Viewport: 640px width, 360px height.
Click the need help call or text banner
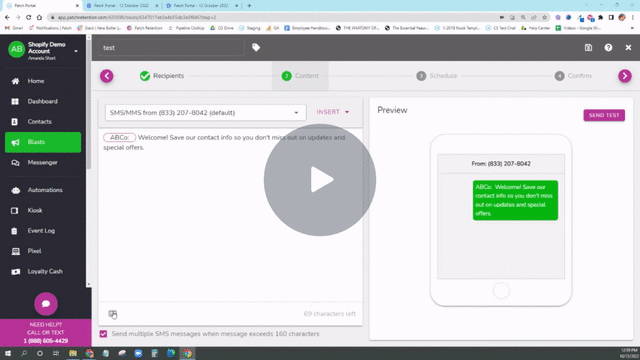coord(46,333)
